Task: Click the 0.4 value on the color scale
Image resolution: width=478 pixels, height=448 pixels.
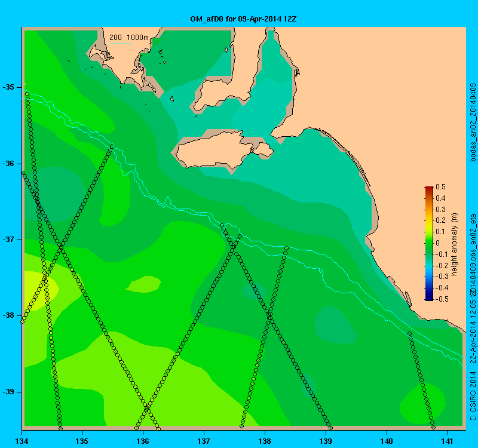Action: [440, 198]
